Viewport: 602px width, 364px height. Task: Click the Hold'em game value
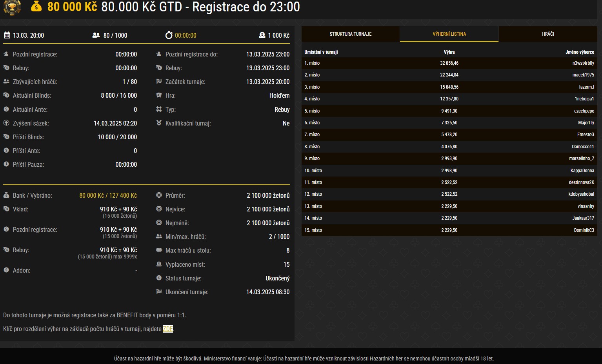tap(280, 95)
